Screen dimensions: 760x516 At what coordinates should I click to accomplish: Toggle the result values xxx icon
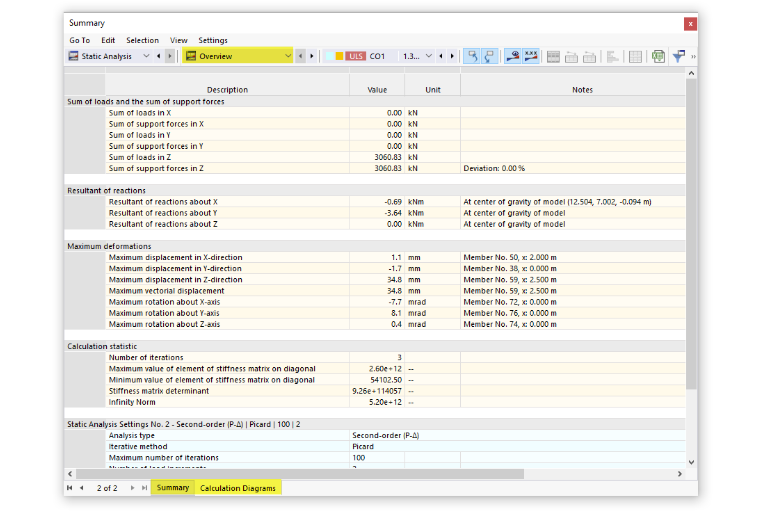531,56
